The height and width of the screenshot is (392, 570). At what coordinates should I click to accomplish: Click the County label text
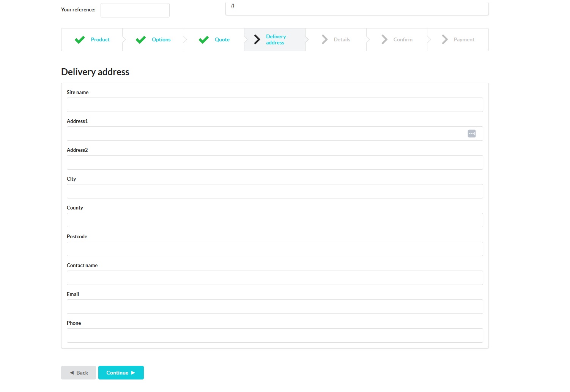(x=75, y=208)
